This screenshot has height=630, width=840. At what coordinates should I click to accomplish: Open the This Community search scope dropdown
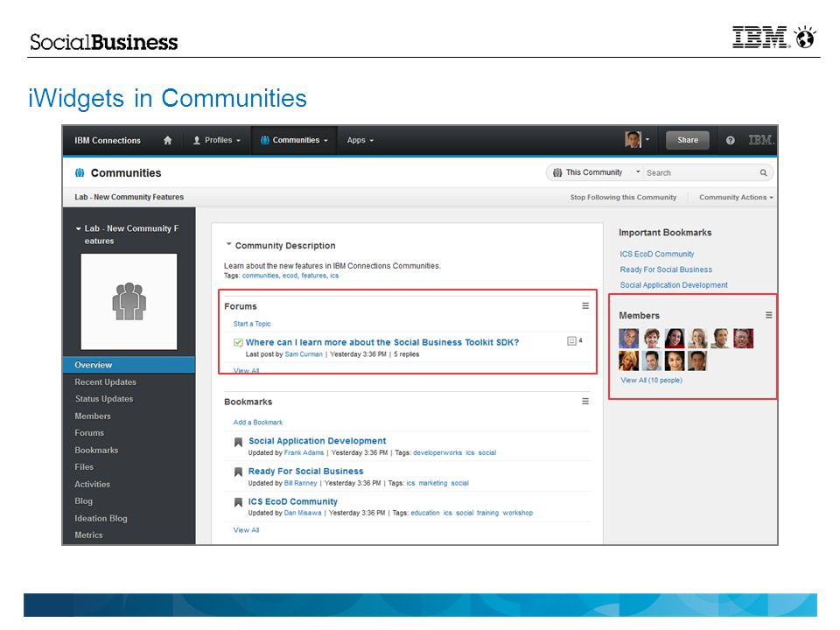[596, 172]
